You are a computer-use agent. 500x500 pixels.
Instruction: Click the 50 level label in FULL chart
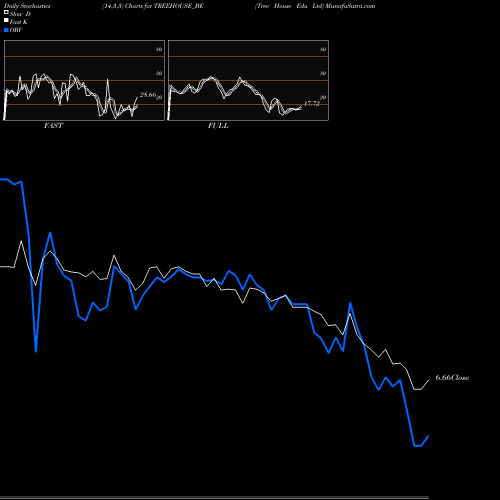323,73
